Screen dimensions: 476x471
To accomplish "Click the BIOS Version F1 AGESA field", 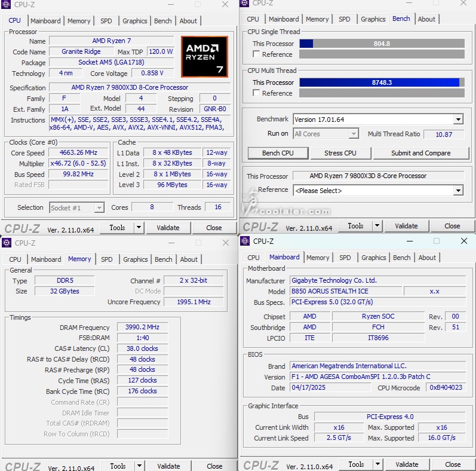I will click(x=378, y=377).
